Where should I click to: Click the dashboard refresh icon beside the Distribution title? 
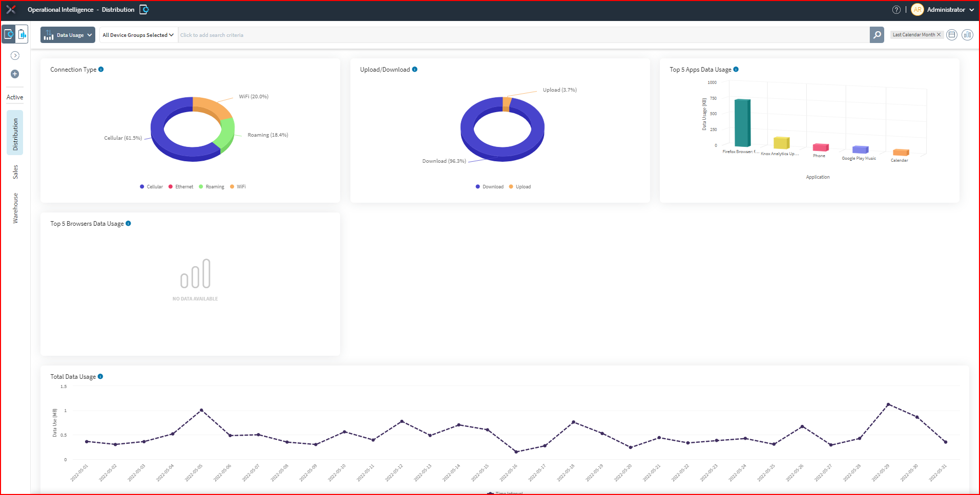coord(144,10)
